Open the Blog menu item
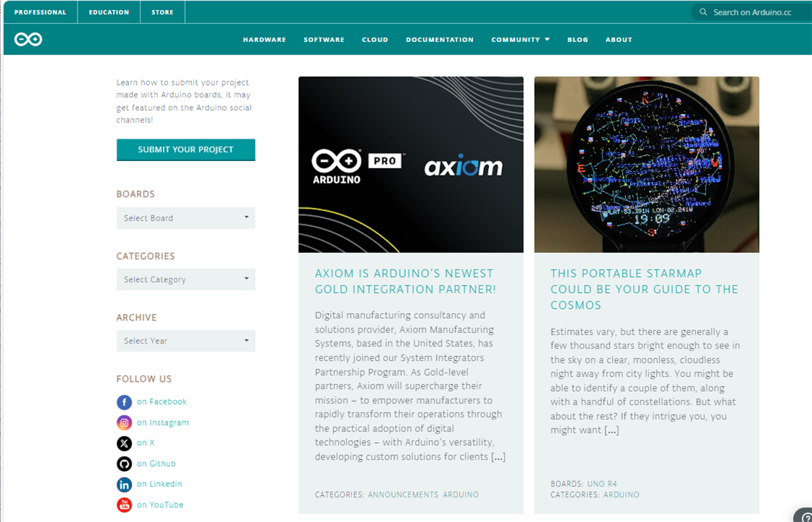812x522 pixels. [x=577, y=39]
